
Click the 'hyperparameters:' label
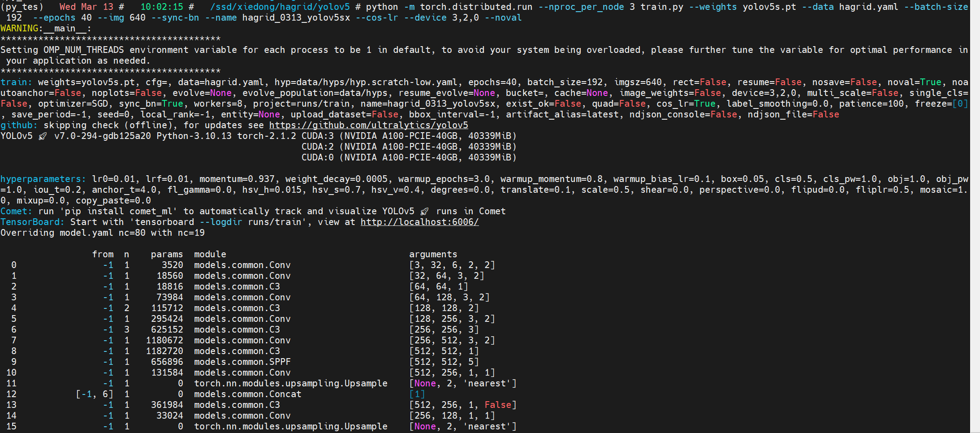click(43, 179)
